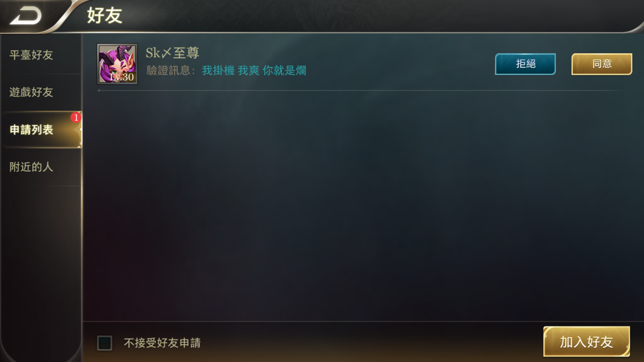Viewport: 644px width, 362px height.
Task: Reject the request with 拒絕 button
Action: click(x=525, y=64)
